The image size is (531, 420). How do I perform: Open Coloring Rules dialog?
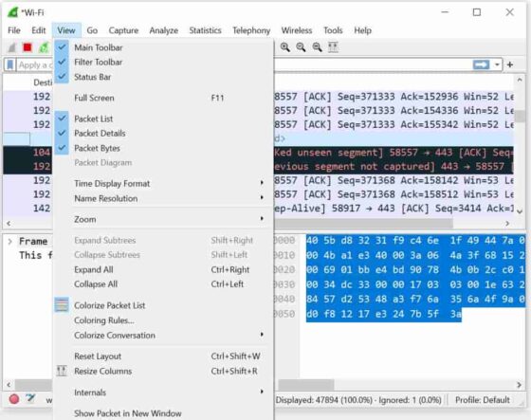(163, 320)
